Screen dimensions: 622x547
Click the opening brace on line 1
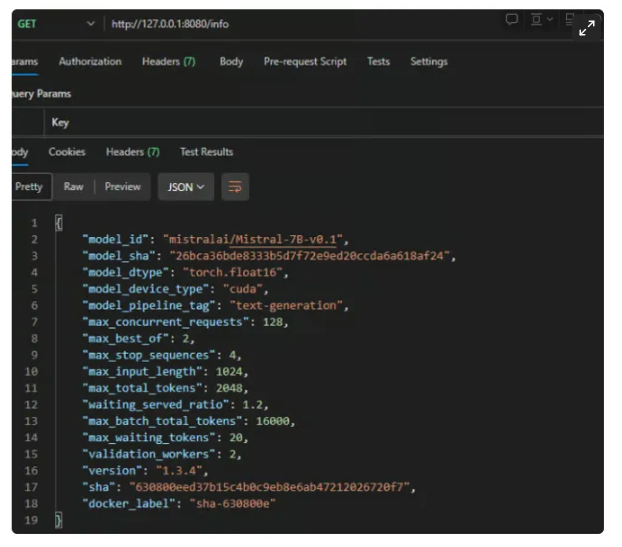point(59,223)
